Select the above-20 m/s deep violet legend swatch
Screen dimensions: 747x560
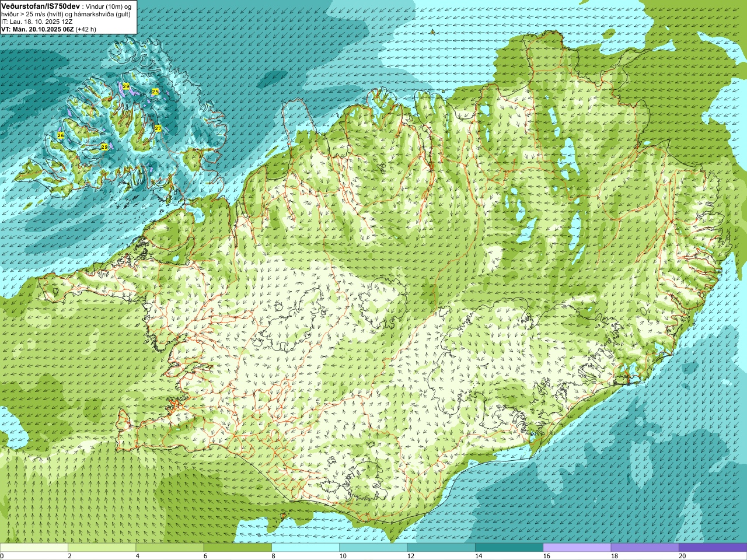pos(713,548)
